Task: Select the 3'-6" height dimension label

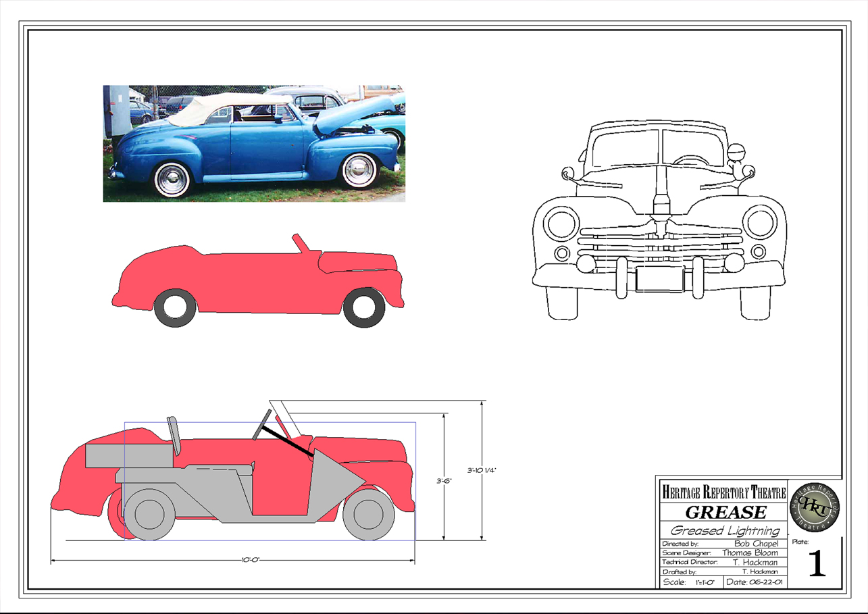Action: click(443, 481)
